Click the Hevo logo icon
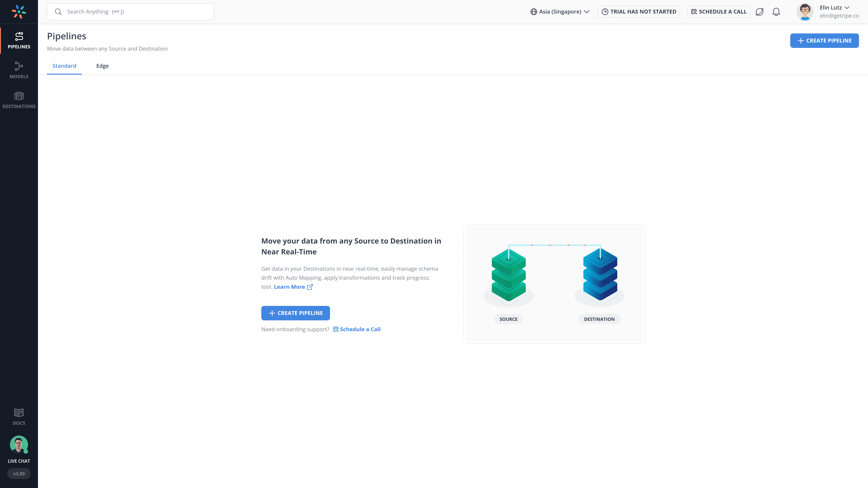 click(19, 12)
